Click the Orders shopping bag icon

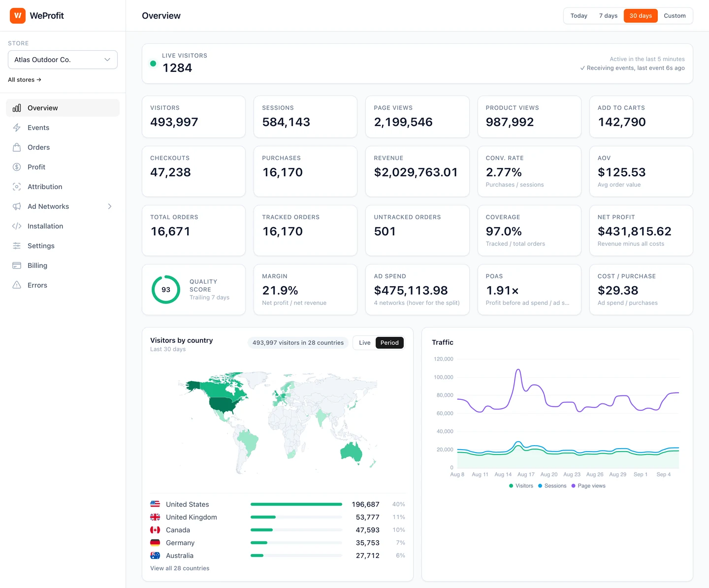click(x=17, y=147)
